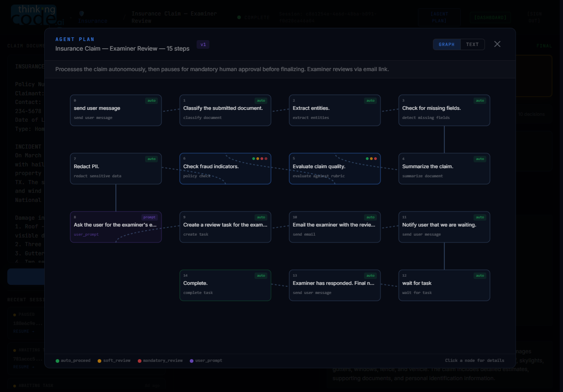This screenshot has width=563, height=392.
Task: Select the GRAPH view toggle
Action: point(447,44)
